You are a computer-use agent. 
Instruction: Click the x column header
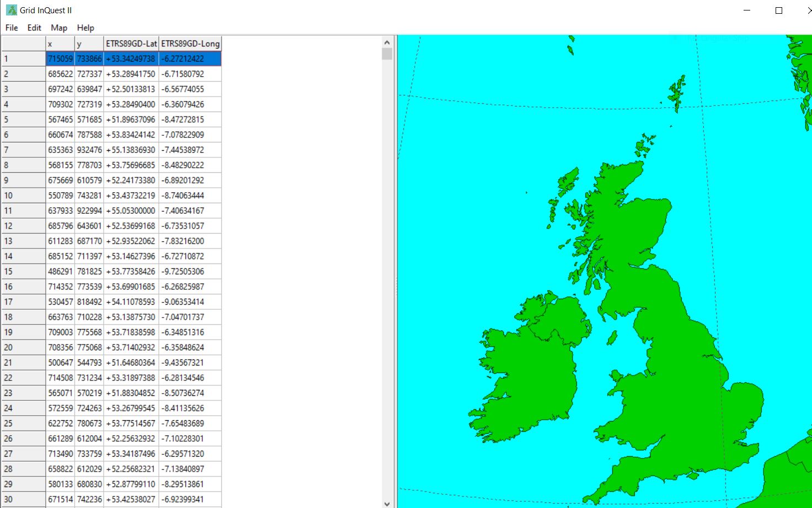point(60,44)
